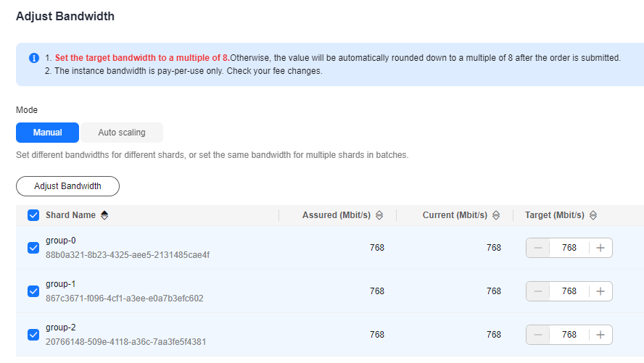
Task: Edit the group-1 target bandwidth field
Action: (569, 291)
